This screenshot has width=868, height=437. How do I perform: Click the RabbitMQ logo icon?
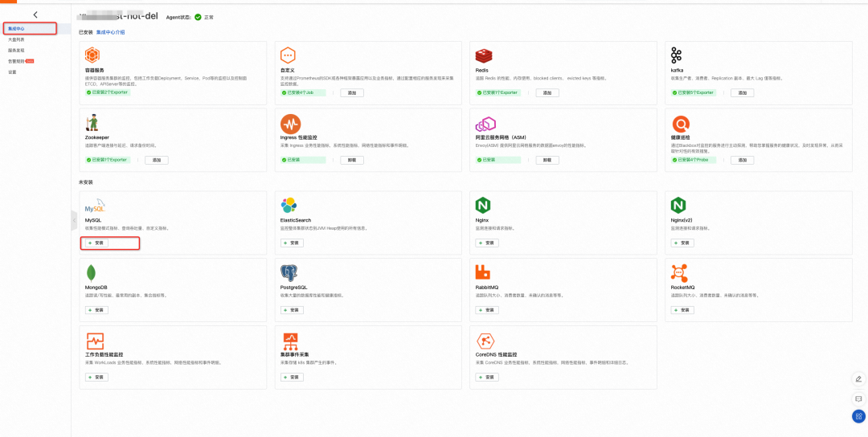[x=483, y=272]
